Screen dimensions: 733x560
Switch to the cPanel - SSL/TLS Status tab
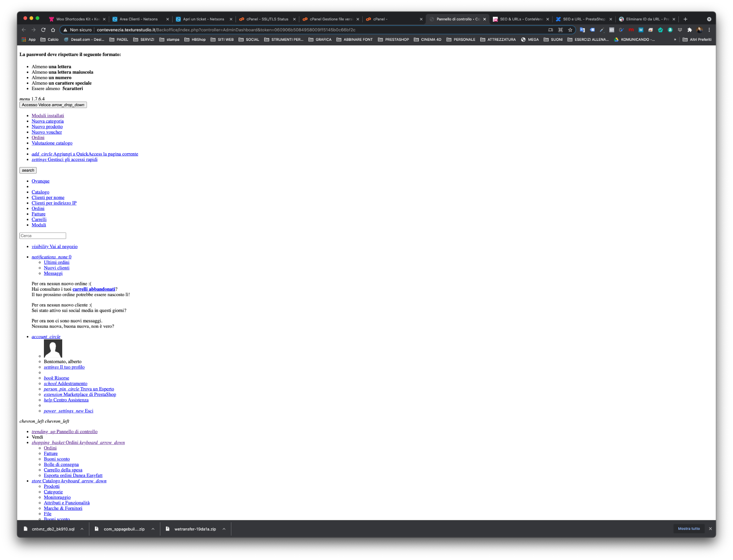tap(267, 19)
